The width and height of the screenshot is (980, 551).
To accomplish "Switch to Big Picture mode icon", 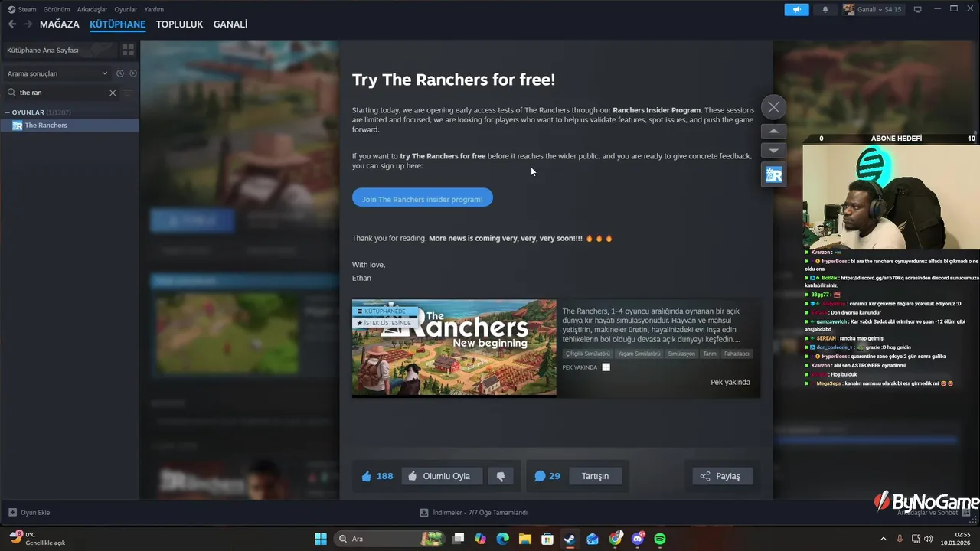I will (917, 9).
